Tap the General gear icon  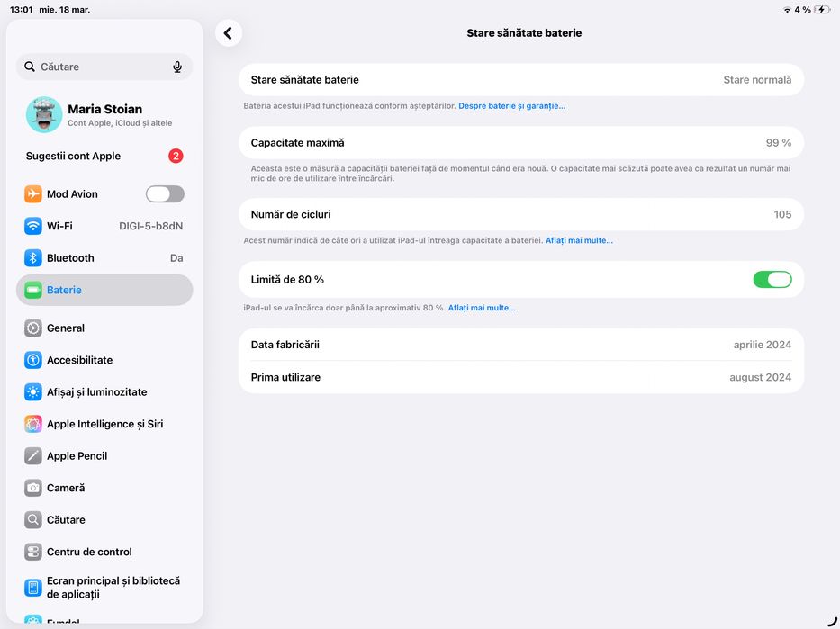pos(33,328)
